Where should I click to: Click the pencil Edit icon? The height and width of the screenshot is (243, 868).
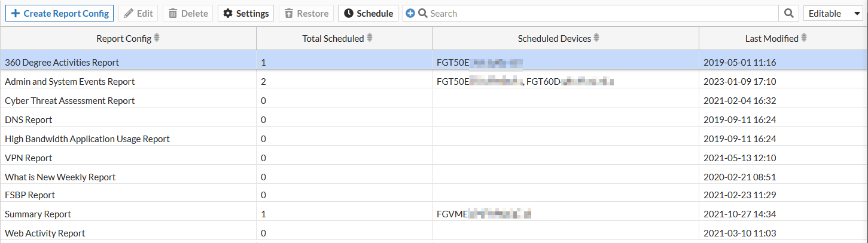click(x=127, y=13)
